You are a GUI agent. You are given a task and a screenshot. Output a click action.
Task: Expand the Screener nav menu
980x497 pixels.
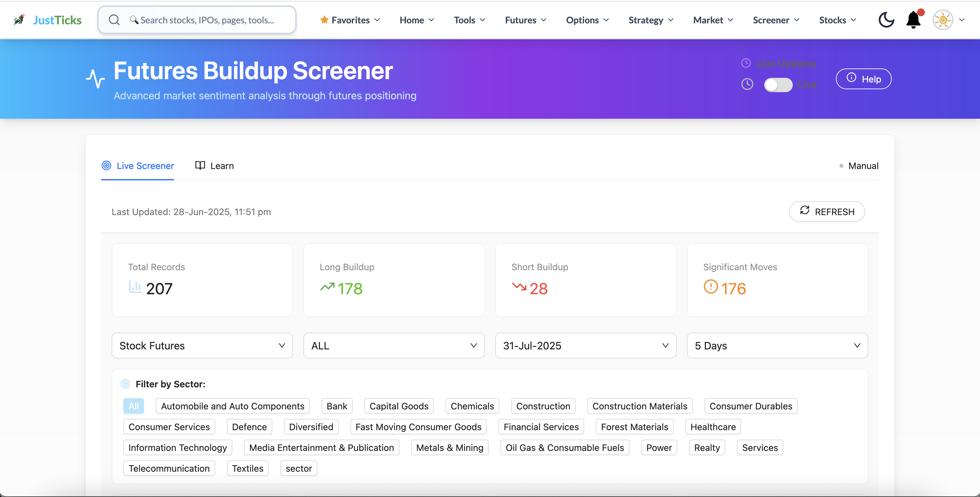pyautogui.click(x=776, y=20)
